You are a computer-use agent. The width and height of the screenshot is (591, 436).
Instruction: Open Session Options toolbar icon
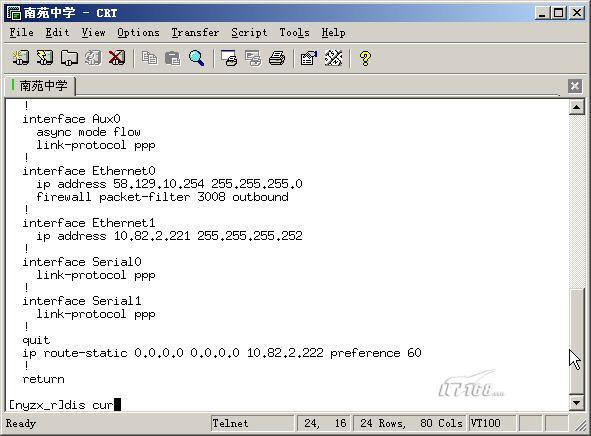(x=309, y=58)
